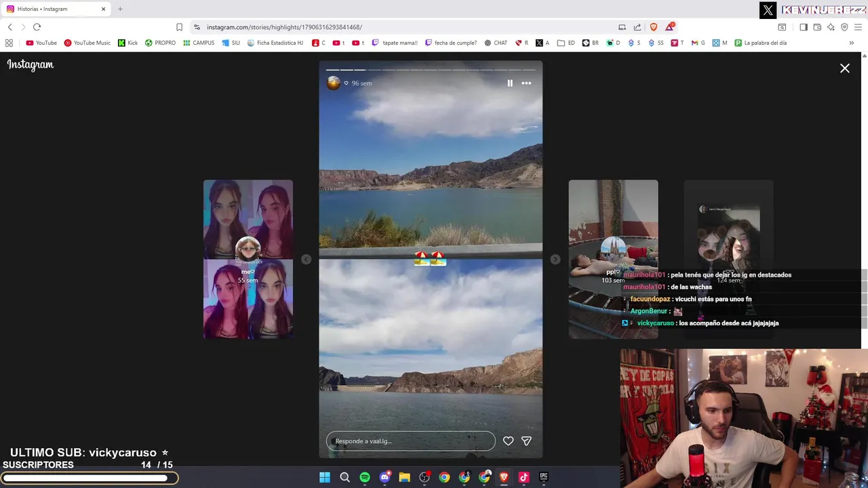Open File Explorer from the taskbar
Screen dimensions: 868x488
[x=404, y=477]
